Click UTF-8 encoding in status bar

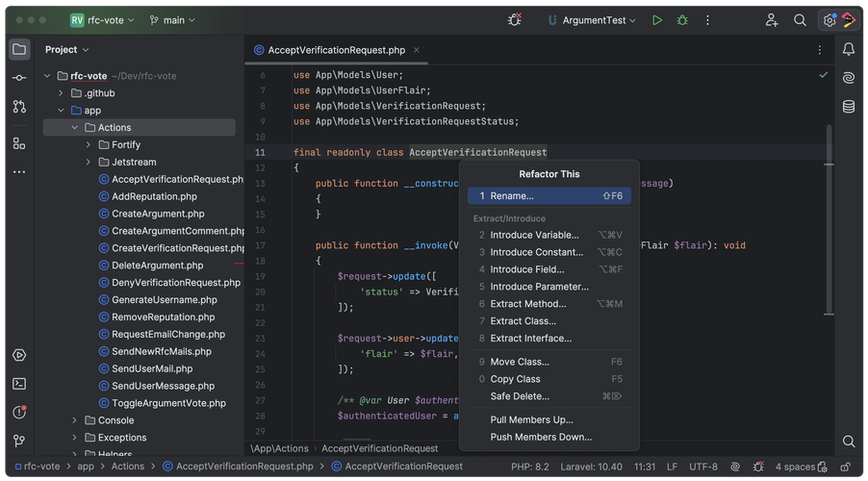pos(703,467)
